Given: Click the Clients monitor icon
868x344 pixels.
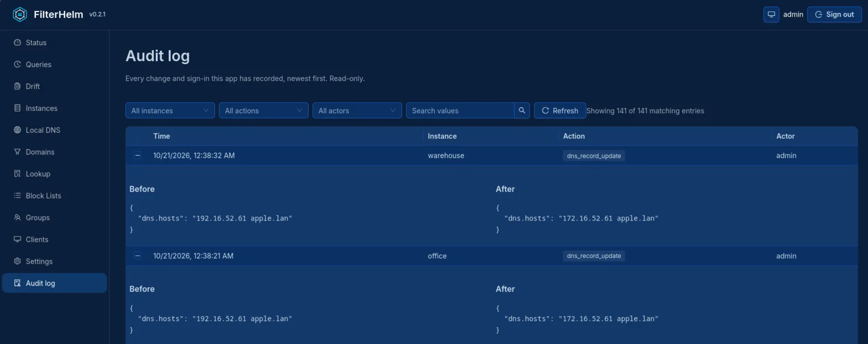Looking at the screenshot, I should click(x=17, y=239).
